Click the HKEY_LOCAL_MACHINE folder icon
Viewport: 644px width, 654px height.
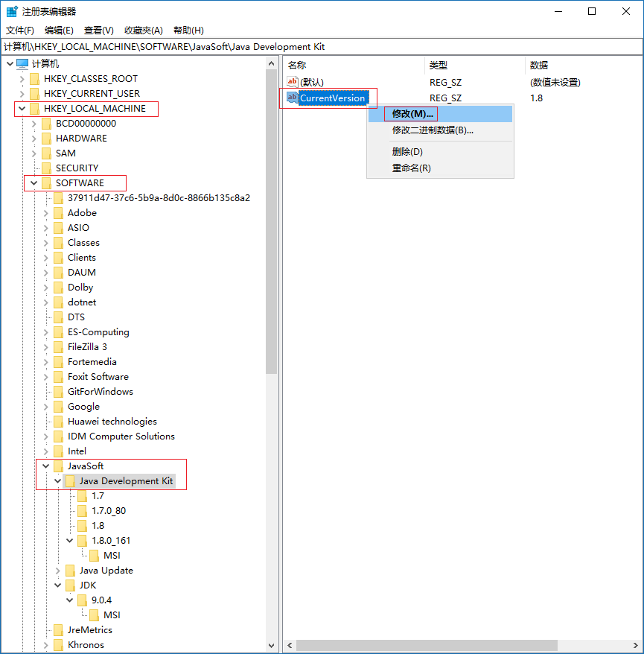coord(34,109)
